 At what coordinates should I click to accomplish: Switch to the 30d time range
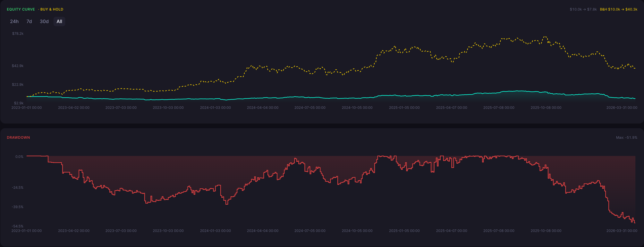(x=44, y=21)
